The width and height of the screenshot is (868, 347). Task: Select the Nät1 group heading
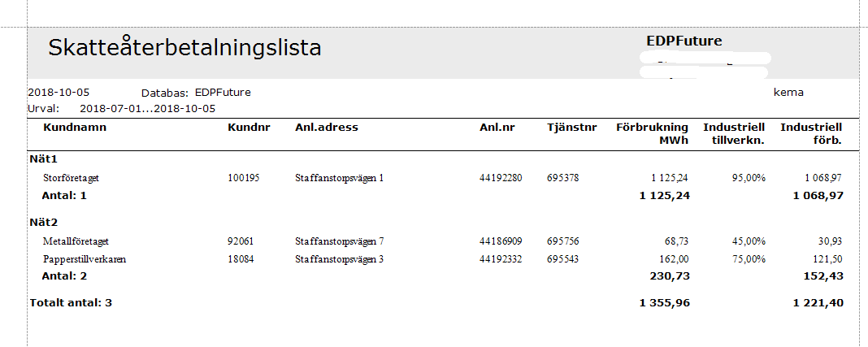pyautogui.click(x=44, y=159)
